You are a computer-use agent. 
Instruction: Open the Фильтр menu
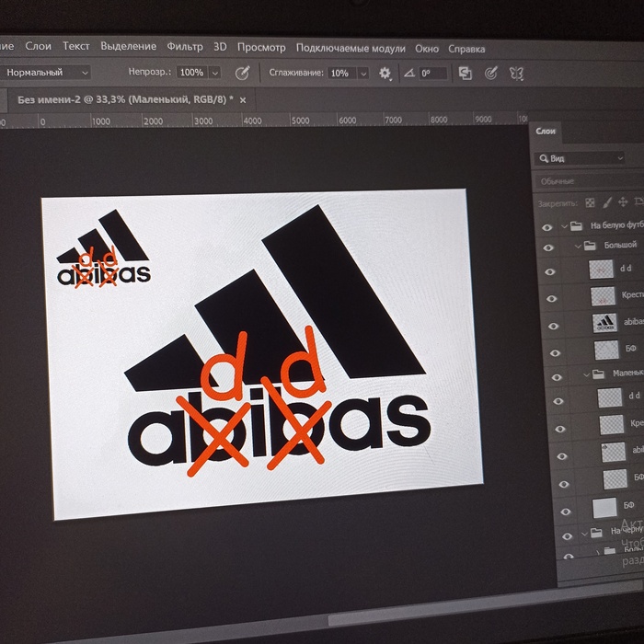pyautogui.click(x=185, y=47)
